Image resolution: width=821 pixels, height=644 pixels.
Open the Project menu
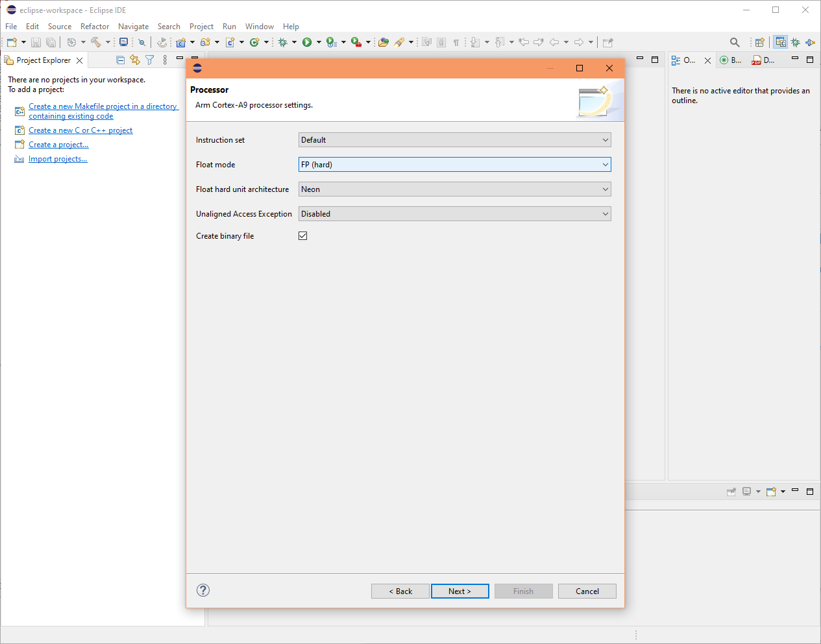(201, 27)
